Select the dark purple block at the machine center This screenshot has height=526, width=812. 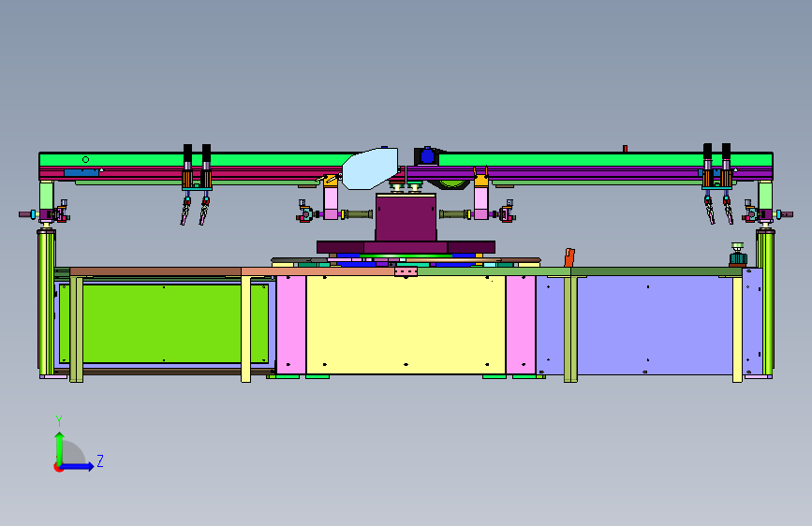pyautogui.click(x=406, y=217)
